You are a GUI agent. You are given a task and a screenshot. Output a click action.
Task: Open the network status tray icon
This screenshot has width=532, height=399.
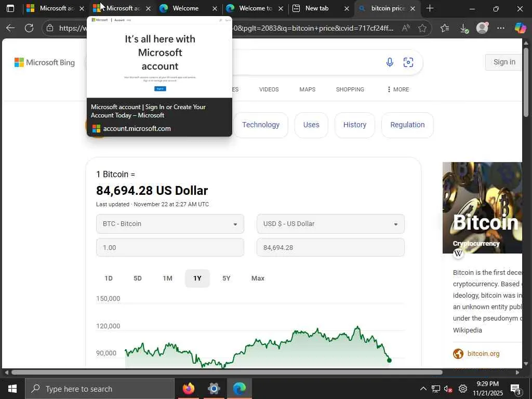436,389
